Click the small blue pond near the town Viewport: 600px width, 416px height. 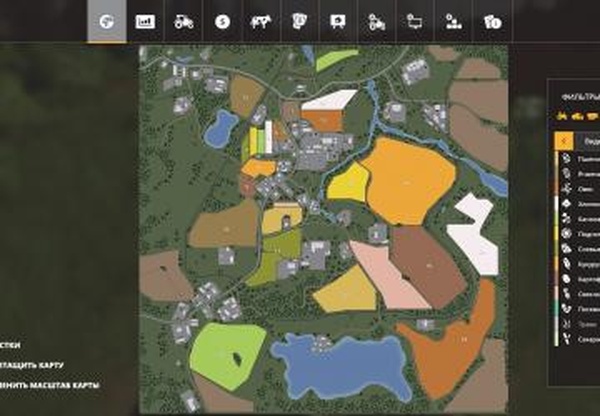pyautogui.click(x=220, y=129)
